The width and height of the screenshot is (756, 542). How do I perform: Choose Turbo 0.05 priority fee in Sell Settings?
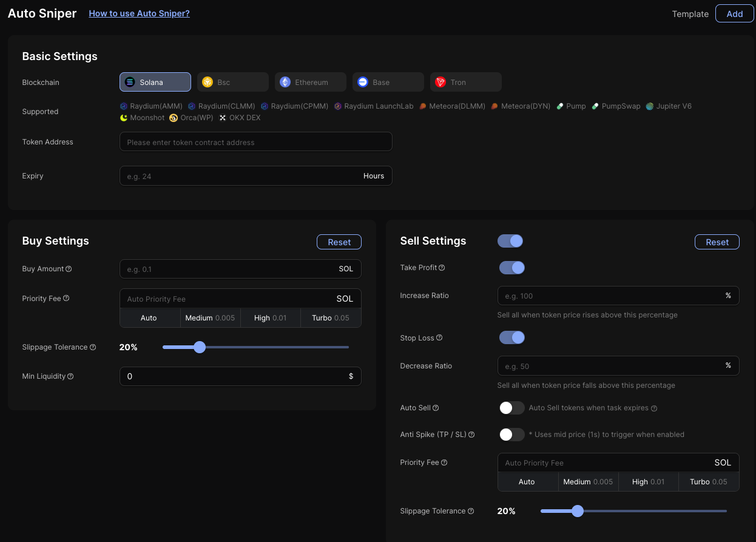point(709,482)
